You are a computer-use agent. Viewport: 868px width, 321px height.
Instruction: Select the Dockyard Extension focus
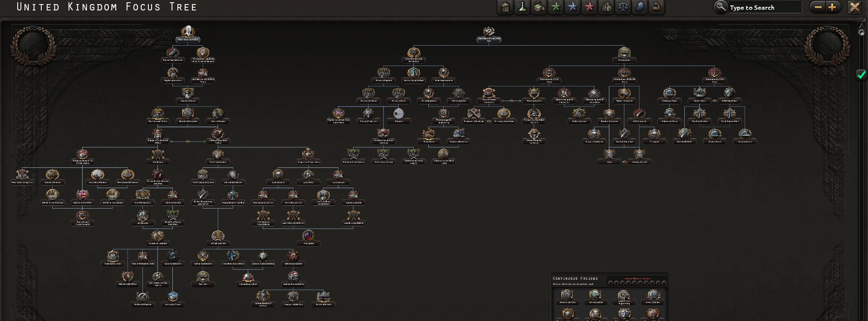458,136
